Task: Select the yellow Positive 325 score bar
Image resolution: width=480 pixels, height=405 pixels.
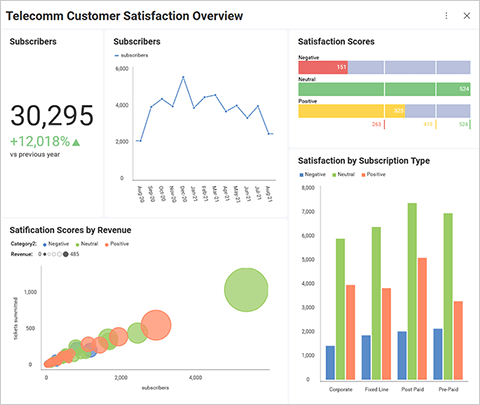Action: click(352, 111)
